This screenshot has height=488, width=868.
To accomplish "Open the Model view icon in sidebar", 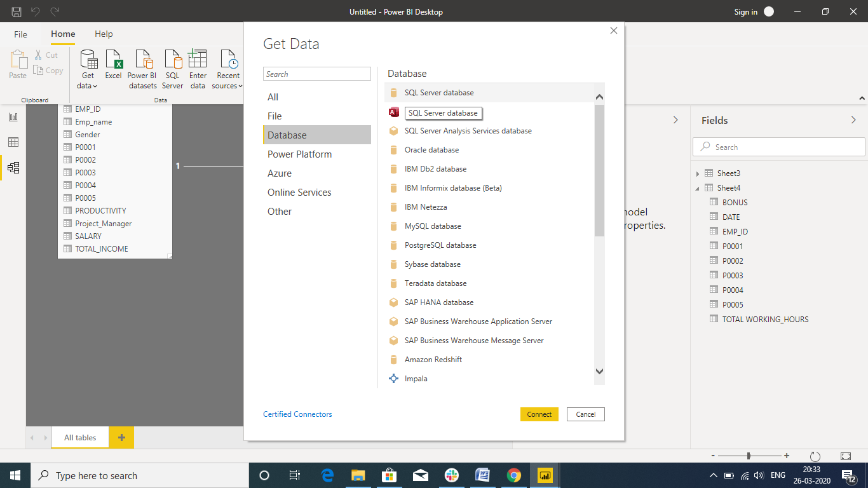I will click(x=13, y=168).
